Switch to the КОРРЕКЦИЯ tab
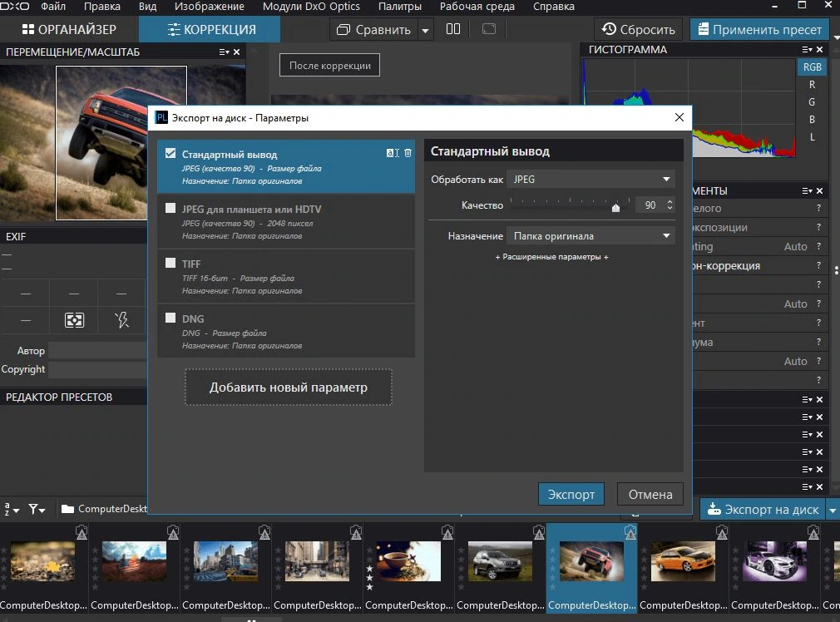This screenshot has height=622, width=840. [x=210, y=29]
